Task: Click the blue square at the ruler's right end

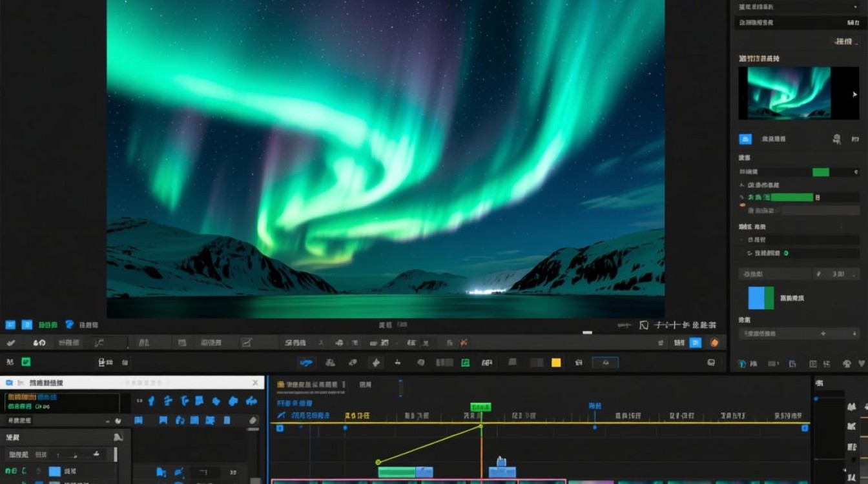Action: pos(805,428)
